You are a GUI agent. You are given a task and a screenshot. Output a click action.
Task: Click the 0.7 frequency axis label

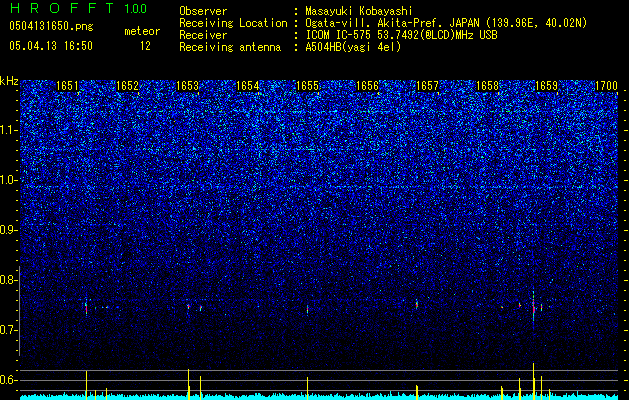click(9, 330)
